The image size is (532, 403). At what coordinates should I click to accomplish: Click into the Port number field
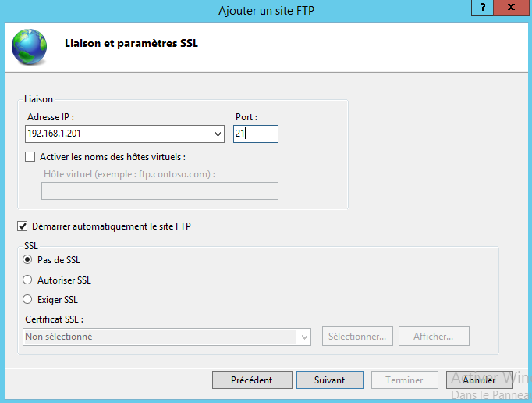[x=256, y=134]
